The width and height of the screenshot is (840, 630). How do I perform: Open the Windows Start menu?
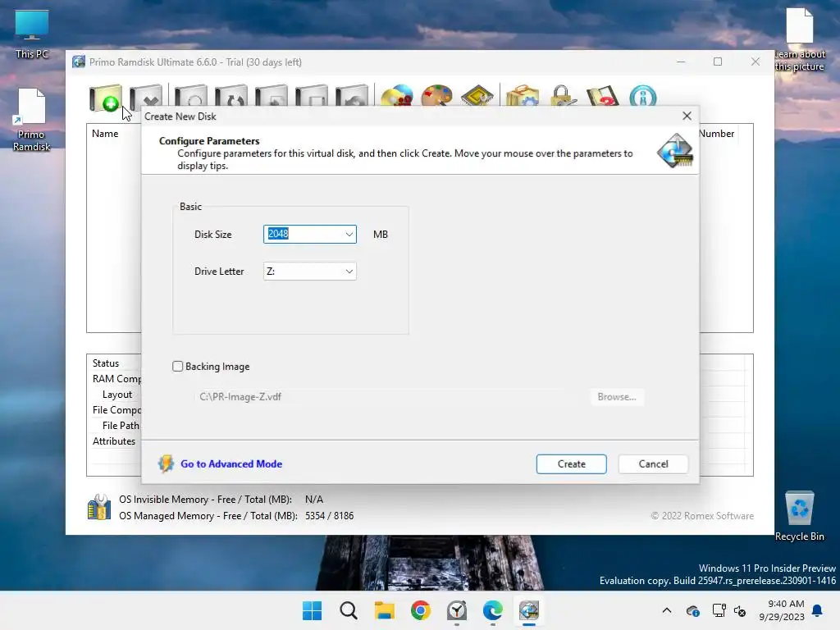[313, 610]
